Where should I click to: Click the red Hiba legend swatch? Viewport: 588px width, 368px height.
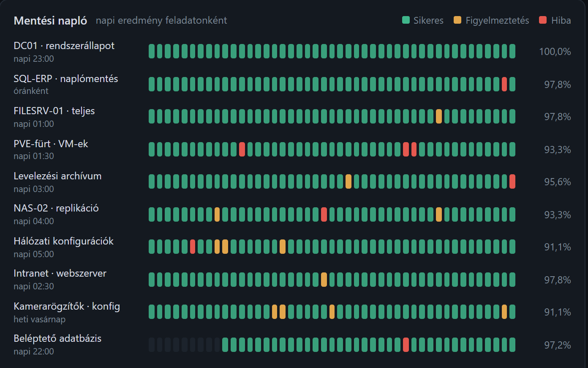coord(543,20)
